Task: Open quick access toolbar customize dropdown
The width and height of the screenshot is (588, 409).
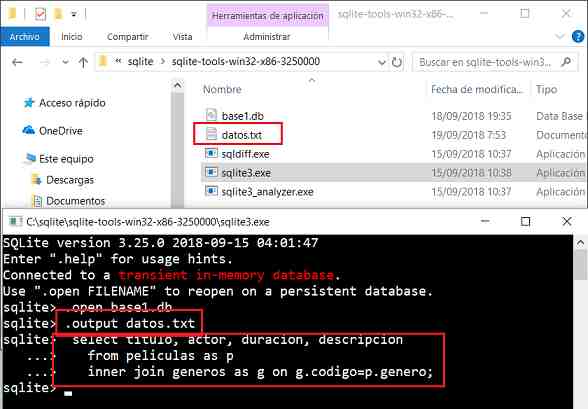Action: (74, 15)
